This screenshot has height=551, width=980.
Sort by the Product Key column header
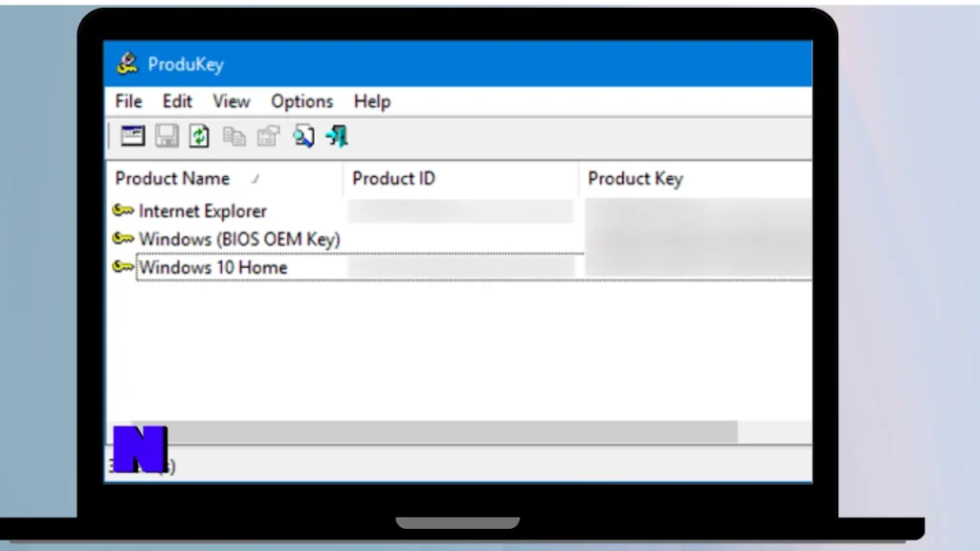[x=696, y=179]
